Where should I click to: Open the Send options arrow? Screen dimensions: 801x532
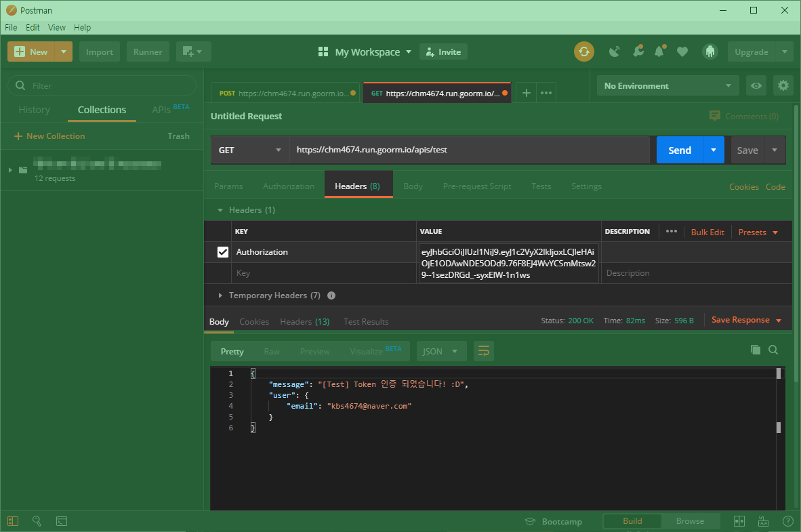pyautogui.click(x=714, y=150)
